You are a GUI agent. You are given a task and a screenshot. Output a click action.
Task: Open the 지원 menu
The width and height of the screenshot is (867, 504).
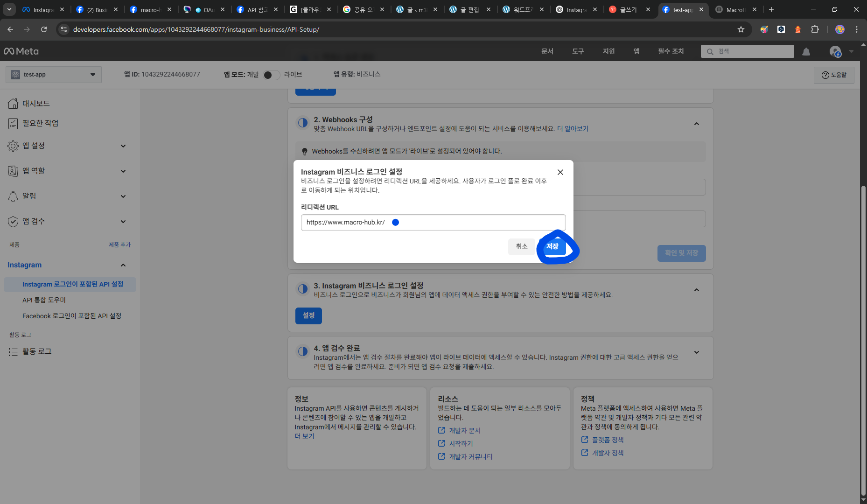[609, 51]
